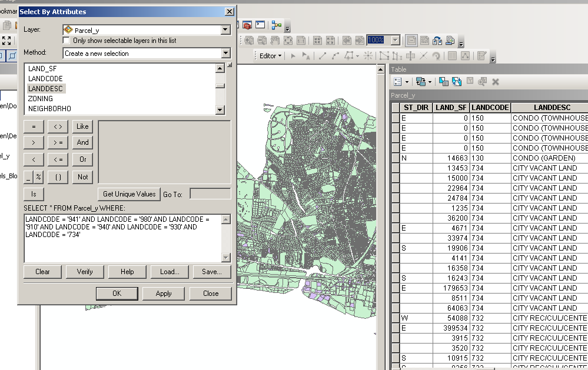Enable Only show selectable layers checkbox
The image size is (588, 370).
(x=67, y=41)
